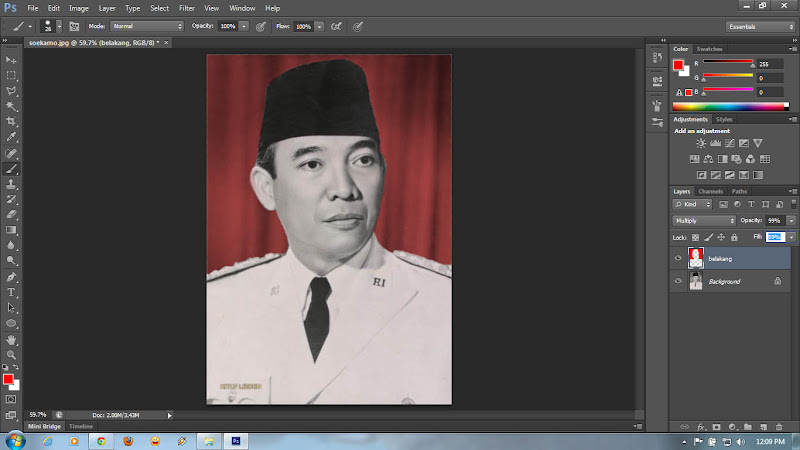800x450 pixels.
Task: Select the Horizontal Type tool
Action: [11, 292]
